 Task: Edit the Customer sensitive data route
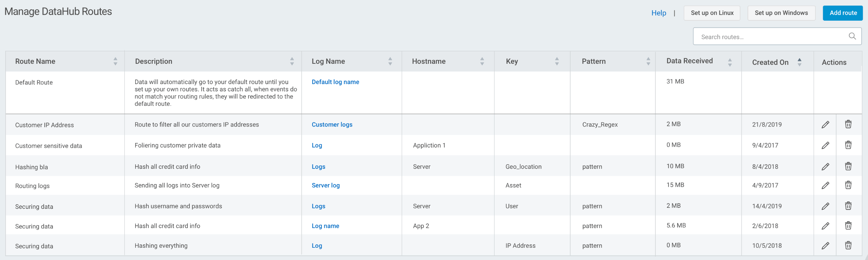pos(825,145)
